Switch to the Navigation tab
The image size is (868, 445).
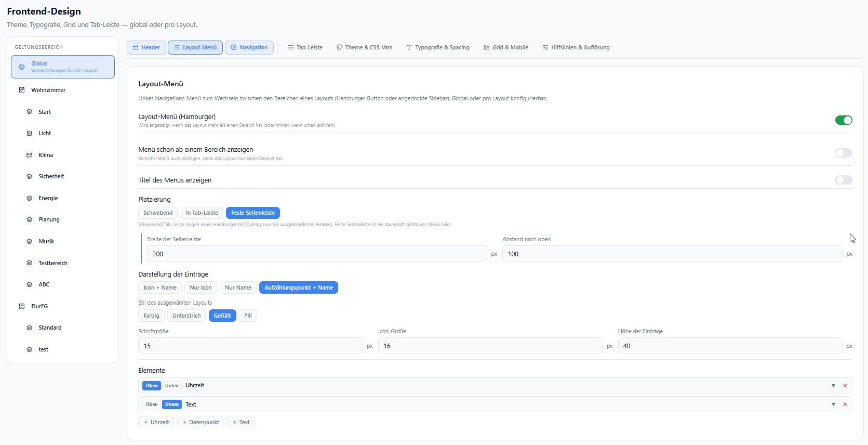249,47
